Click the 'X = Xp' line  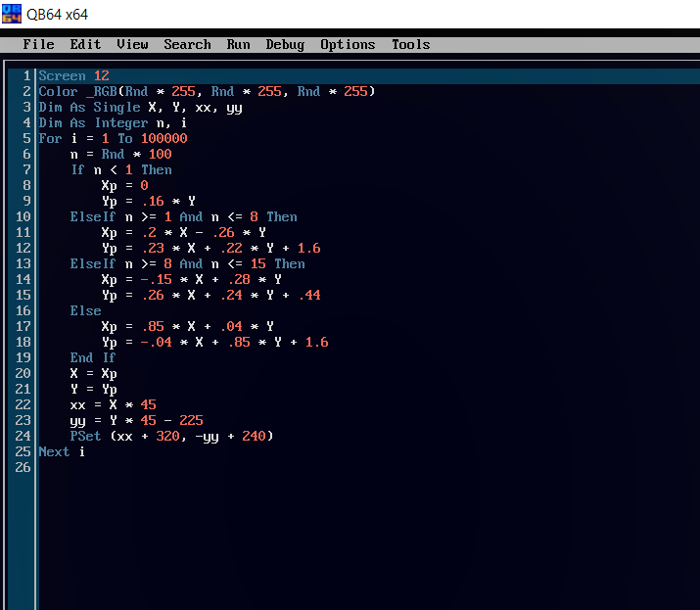tap(93, 373)
